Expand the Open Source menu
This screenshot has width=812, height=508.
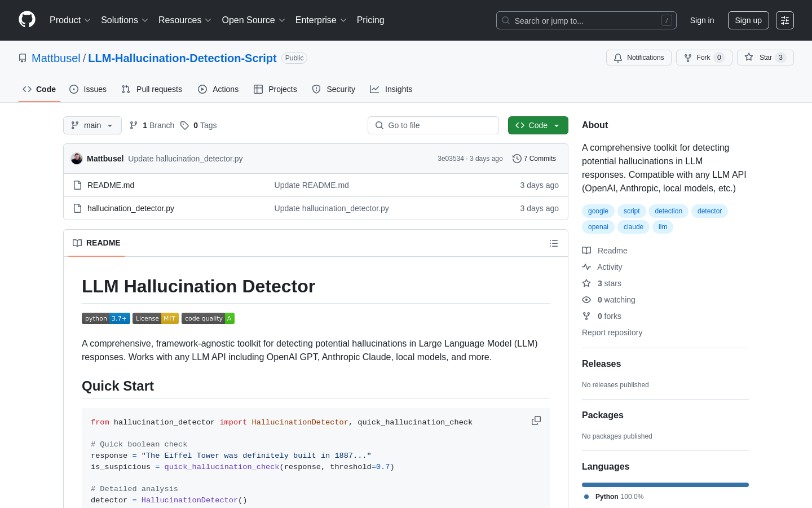click(254, 20)
